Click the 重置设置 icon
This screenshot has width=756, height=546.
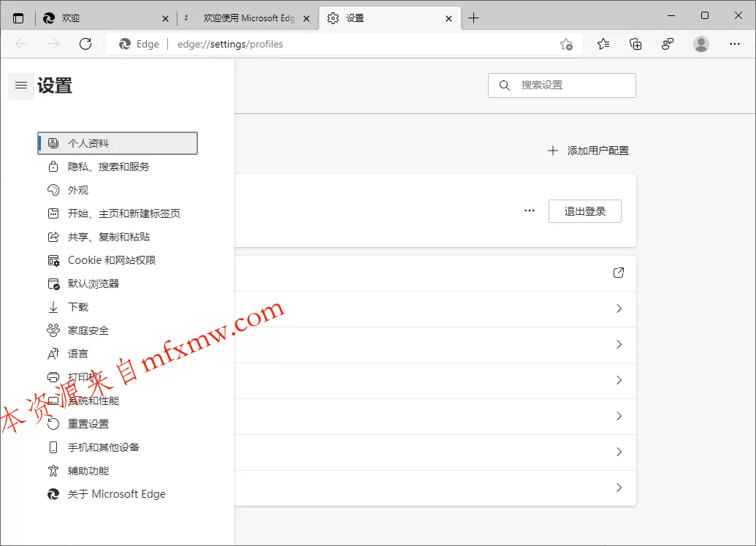click(53, 424)
